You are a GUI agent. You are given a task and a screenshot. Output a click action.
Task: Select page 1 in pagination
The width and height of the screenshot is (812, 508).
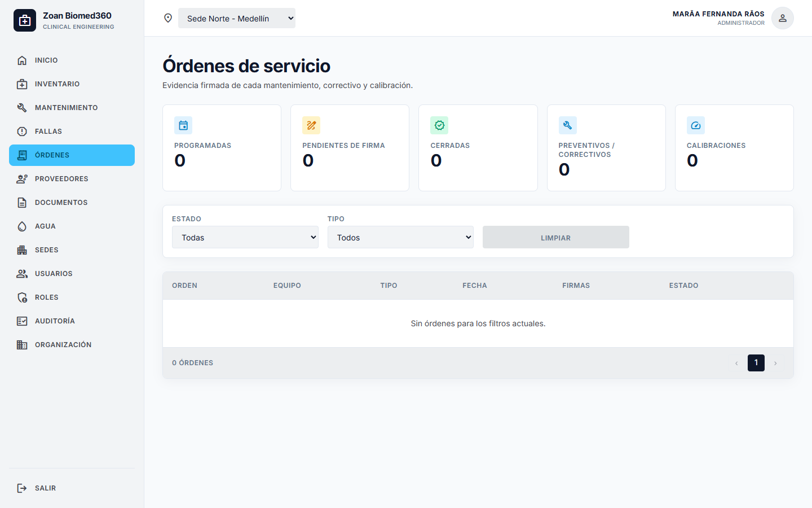click(756, 363)
